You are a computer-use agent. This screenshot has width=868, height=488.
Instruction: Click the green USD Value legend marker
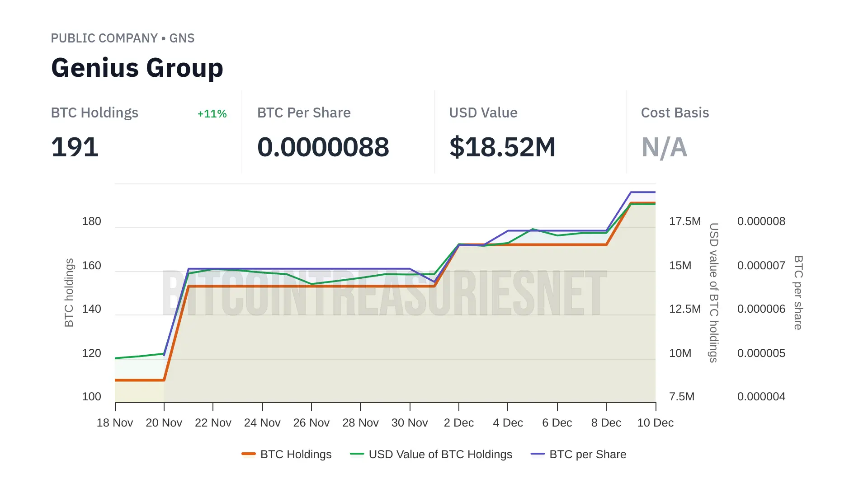pos(357,454)
